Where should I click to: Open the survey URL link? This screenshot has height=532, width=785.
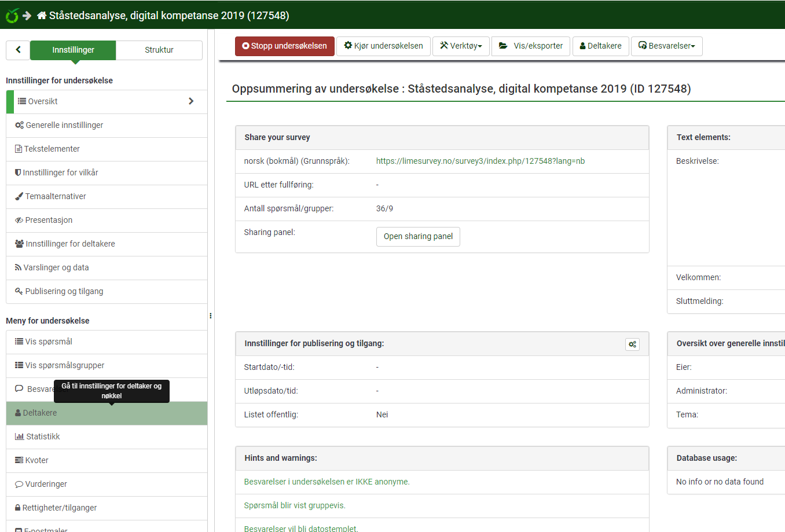point(480,161)
